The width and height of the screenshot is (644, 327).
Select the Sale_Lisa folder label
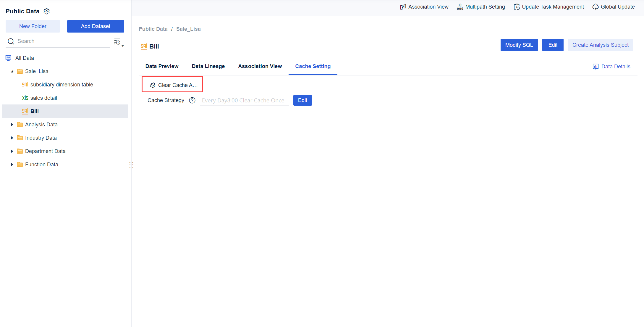pyautogui.click(x=37, y=71)
